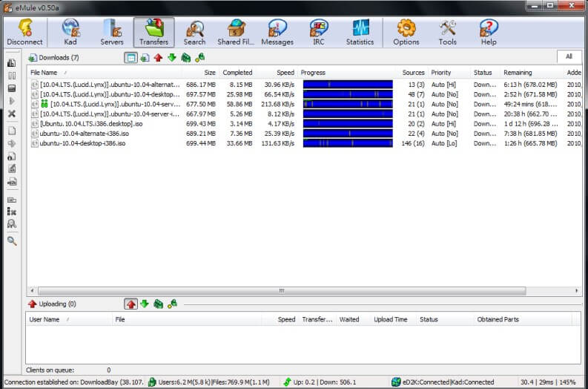Click progress bar of ubuntu-10.04-alternate-i386.iso
Screen dimensions: 588x389
348,134
